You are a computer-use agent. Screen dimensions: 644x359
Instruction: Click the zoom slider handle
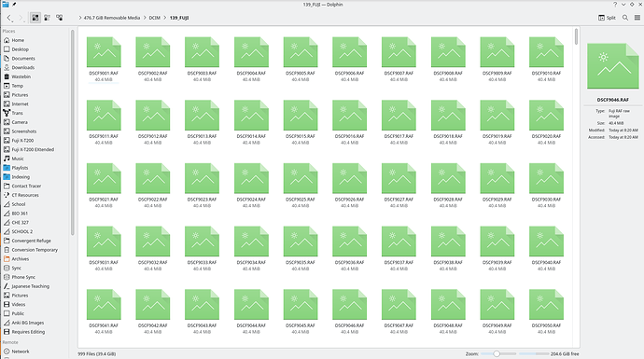(497, 353)
